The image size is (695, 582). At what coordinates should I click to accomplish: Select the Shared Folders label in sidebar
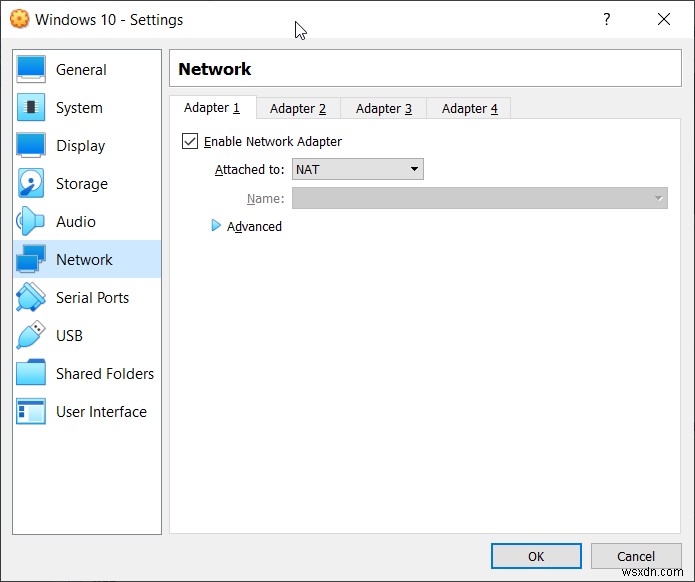pos(105,374)
